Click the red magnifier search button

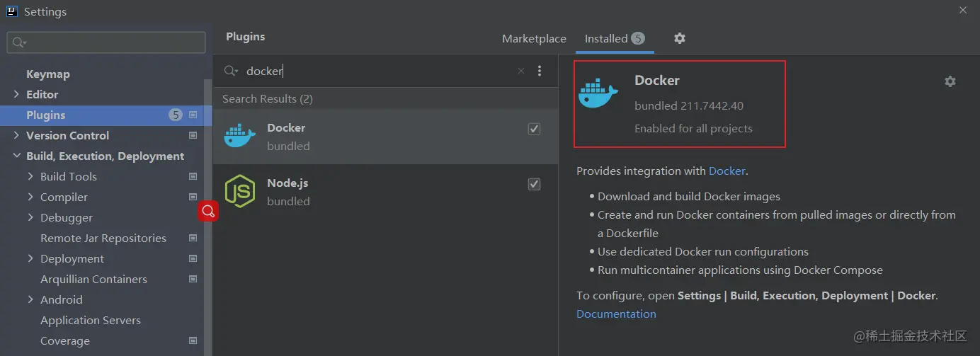coord(207,211)
